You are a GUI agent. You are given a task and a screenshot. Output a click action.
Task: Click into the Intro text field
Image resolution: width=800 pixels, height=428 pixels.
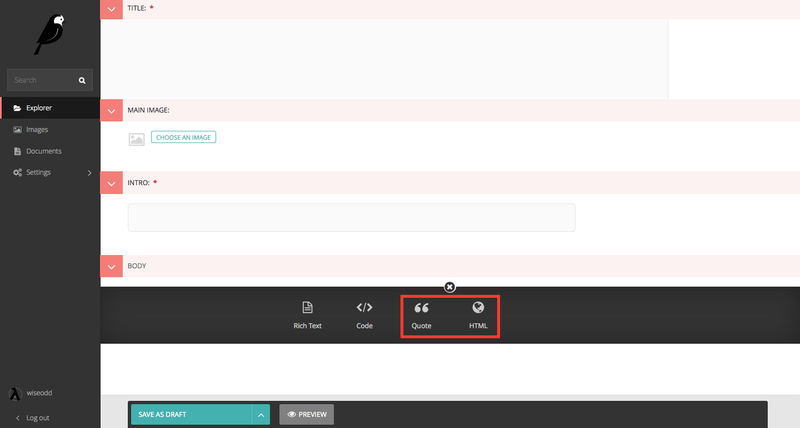(x=351, y=218)
